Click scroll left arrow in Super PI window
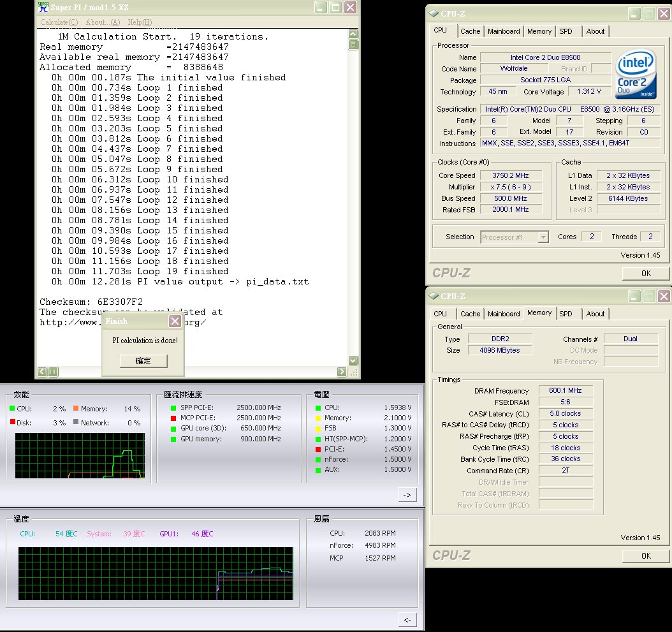The image size is (672, 632). coord(42,372)
